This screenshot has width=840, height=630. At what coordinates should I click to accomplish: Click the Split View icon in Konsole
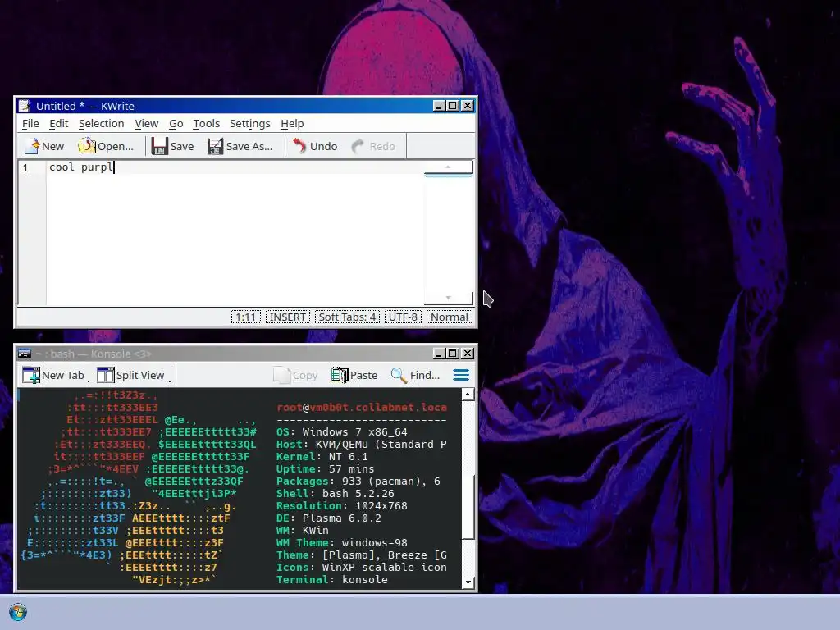[x=106, y=375]
